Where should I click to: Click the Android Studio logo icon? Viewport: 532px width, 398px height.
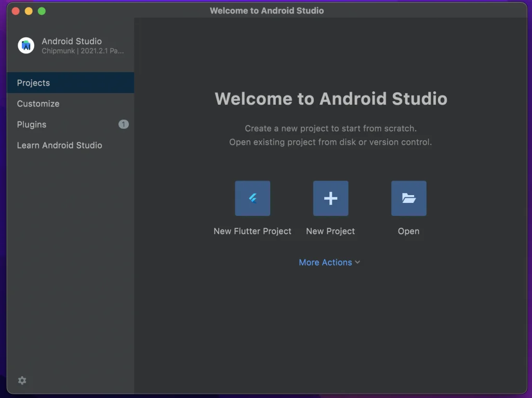pyautogui.click(x=26, y=46)
